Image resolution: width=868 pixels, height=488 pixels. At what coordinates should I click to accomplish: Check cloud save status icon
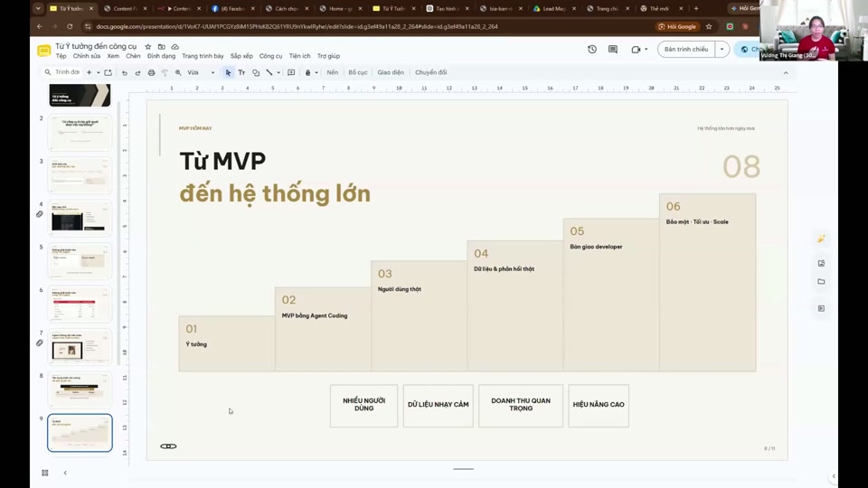pos(175,46)
